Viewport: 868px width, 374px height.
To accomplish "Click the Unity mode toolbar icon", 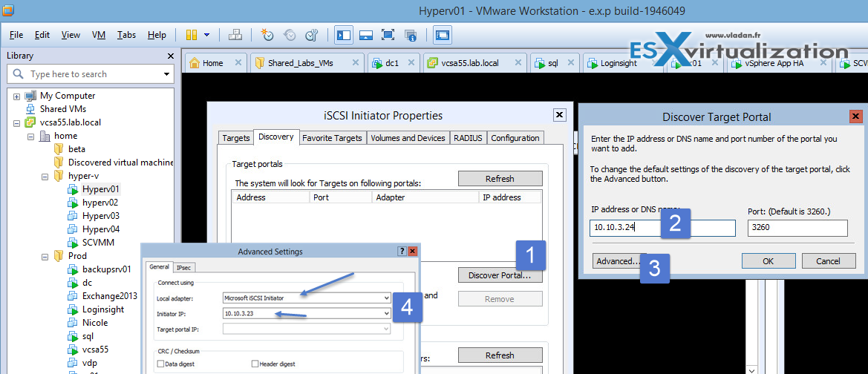I will point(410,35).
